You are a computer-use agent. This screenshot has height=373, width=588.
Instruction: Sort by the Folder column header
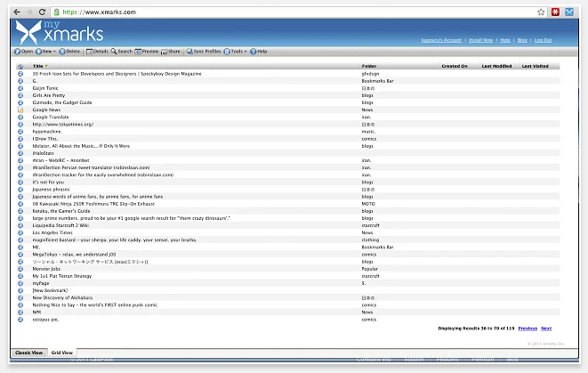369,66
